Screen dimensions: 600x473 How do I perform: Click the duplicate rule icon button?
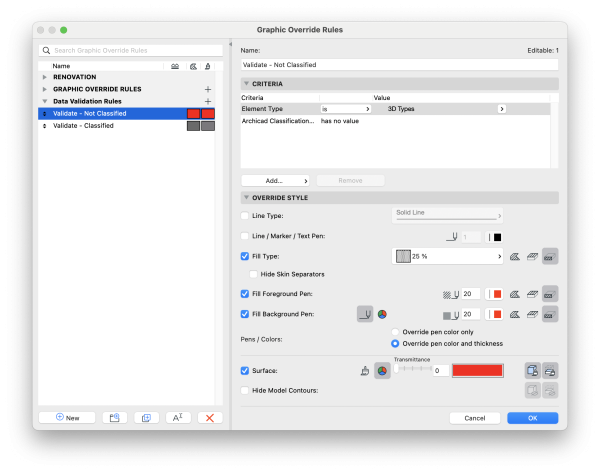click(x=145, y=417)
